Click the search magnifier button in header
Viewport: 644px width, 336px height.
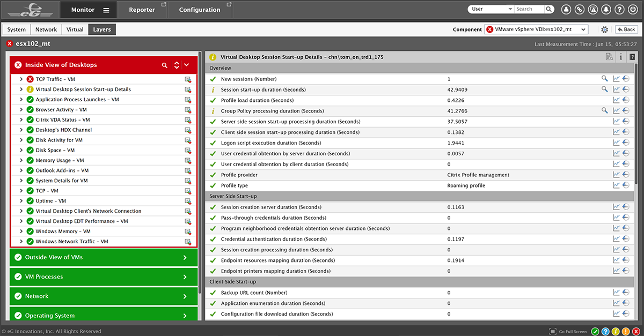click(x=549, y=9)
